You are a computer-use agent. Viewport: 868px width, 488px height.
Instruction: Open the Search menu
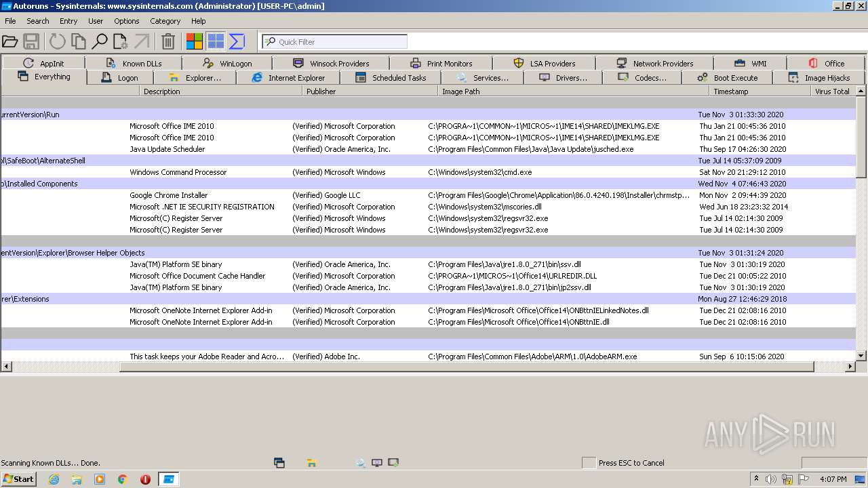(38, 21)
